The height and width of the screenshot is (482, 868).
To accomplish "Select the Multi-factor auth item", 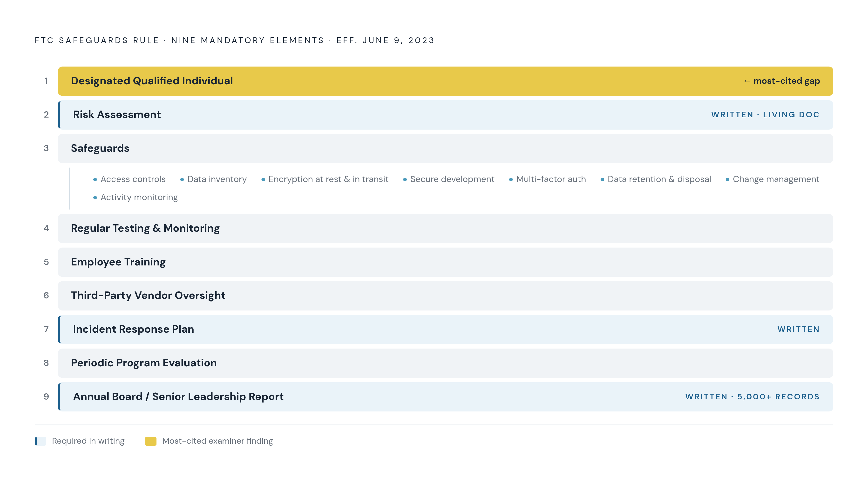I will (x=547, y=179).
